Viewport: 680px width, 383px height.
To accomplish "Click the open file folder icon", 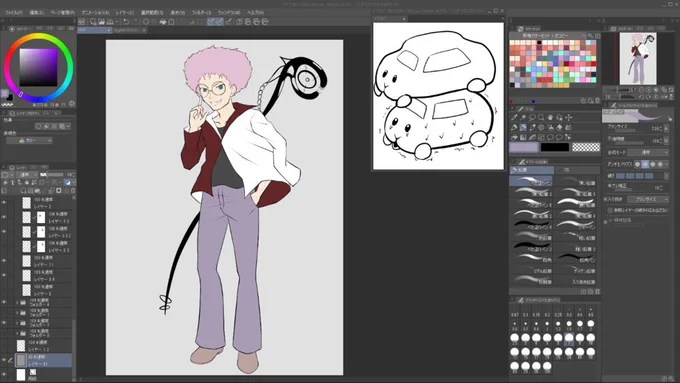I will 101,22.
